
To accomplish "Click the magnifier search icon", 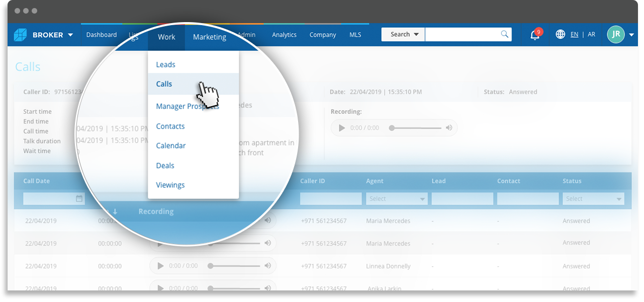I will point(505,34).
